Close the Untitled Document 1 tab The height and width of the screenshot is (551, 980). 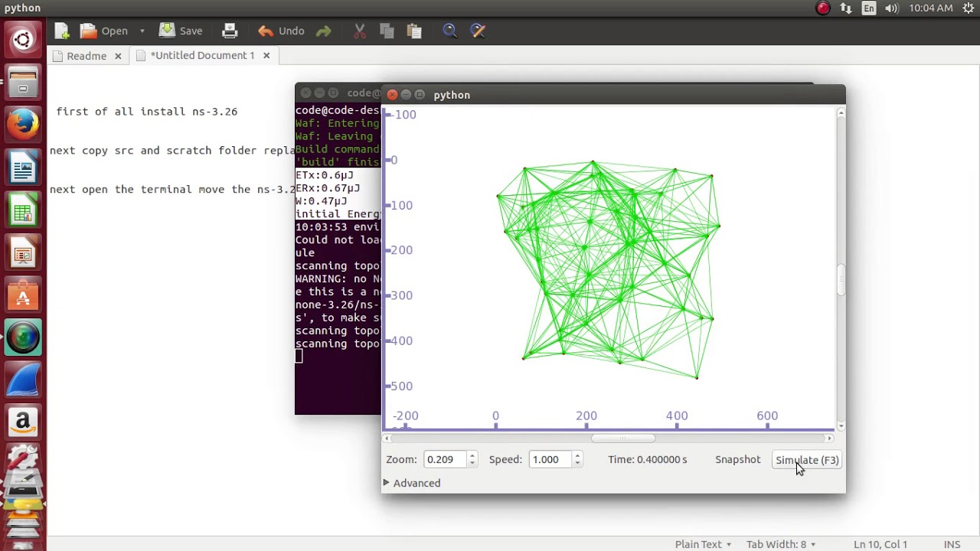coord(266,55)
